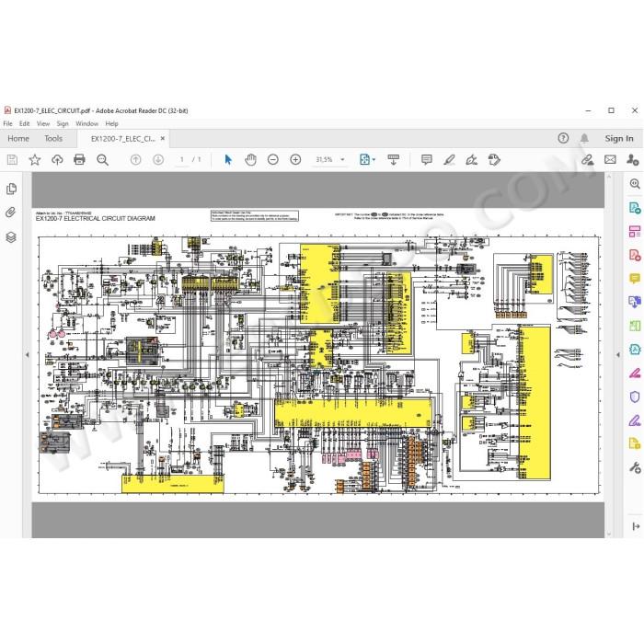
Task: Share the file with others
Action: click(x=633, y=160)
